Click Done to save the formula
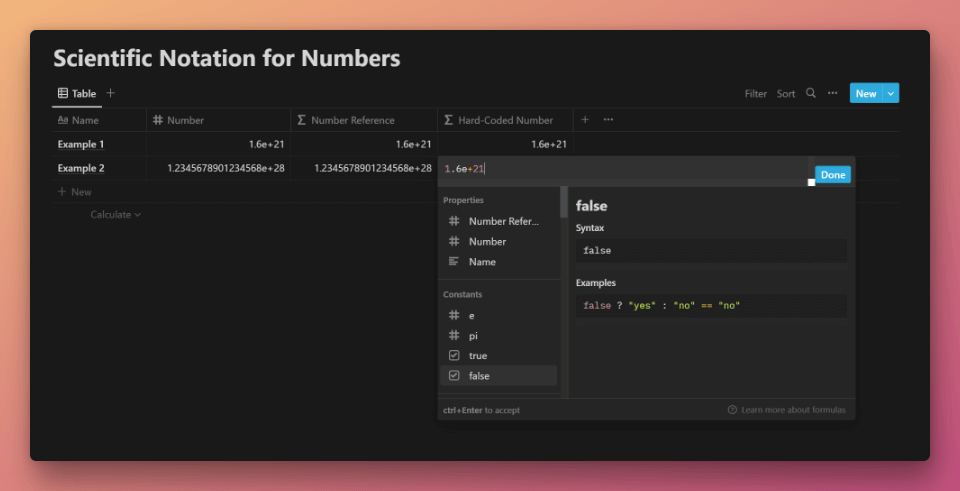Screen dimensions: 960x491 click(x=833, y=175)
